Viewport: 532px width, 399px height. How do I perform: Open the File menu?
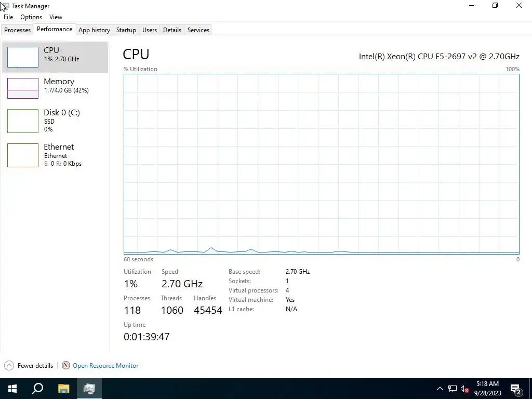tap(8, 17)
